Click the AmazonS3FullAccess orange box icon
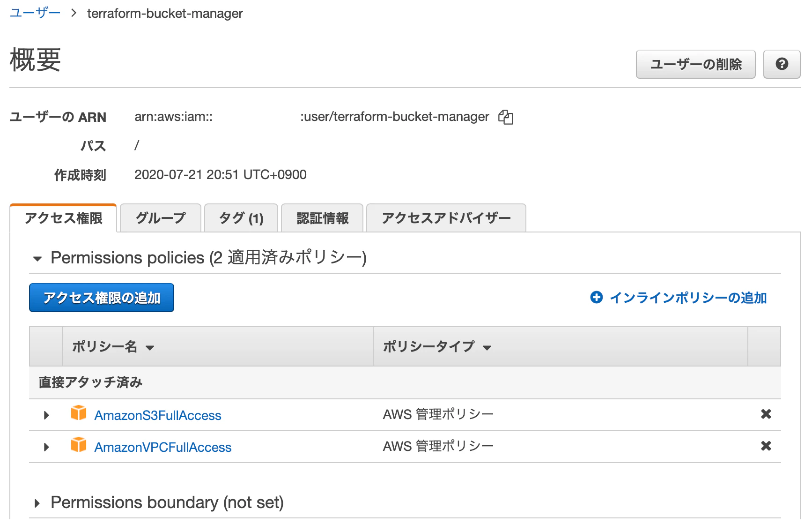Viewport: 812px width, 524px height. 79,413
